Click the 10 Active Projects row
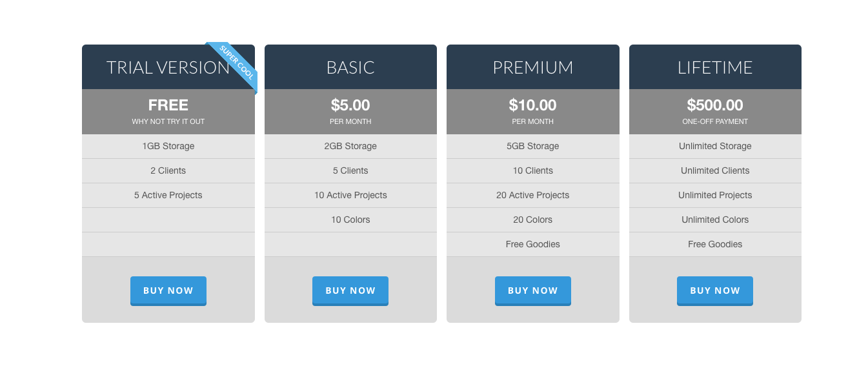 [x=350, y=196]
